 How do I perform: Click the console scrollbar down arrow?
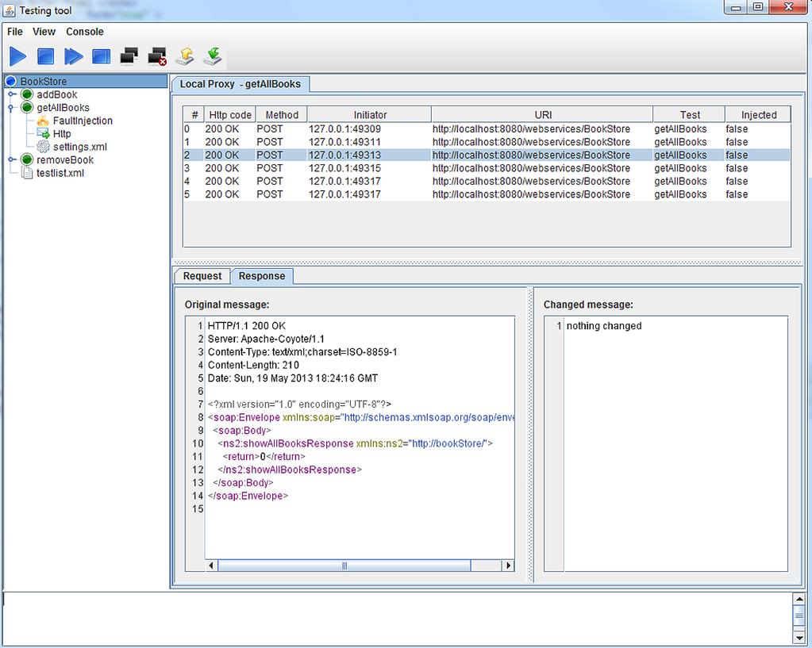click(799, 638)
